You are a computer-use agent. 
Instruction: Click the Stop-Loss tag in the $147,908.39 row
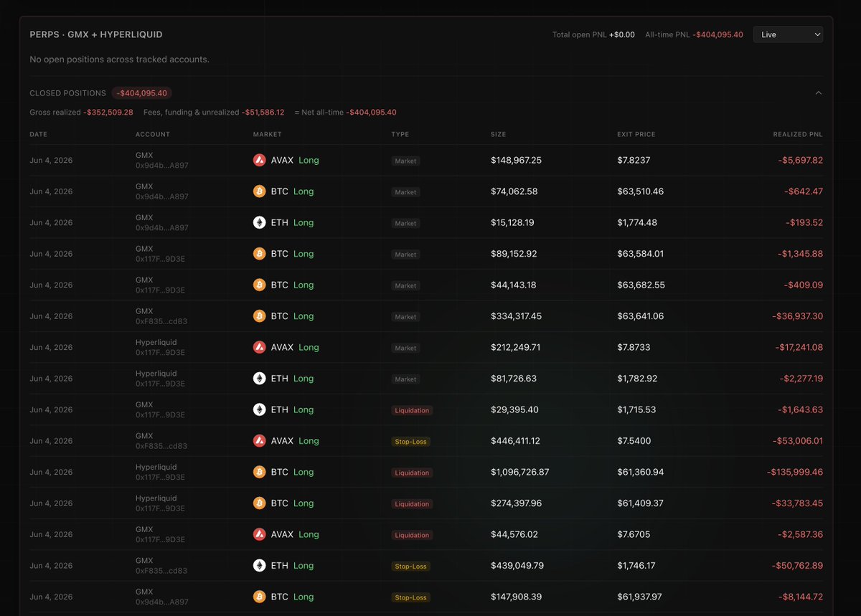click(x=410, y=597)
